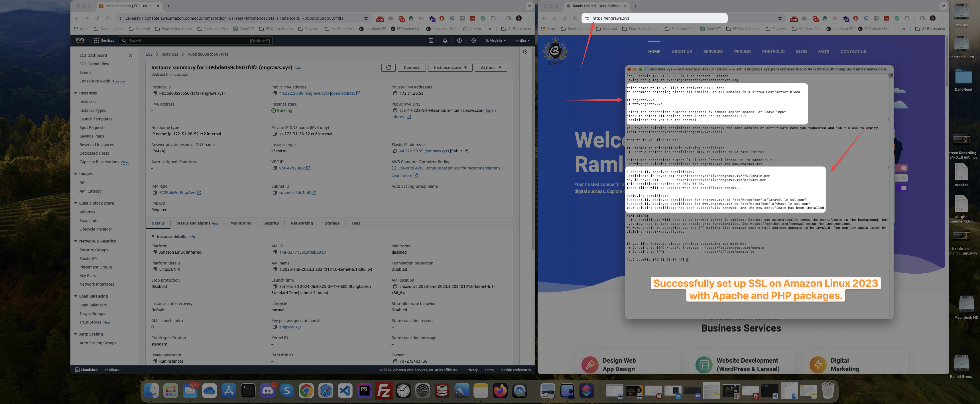This screenshot has width=980, height=404.
Task: Open a new tab in Ramlit window
Action: 635,6
